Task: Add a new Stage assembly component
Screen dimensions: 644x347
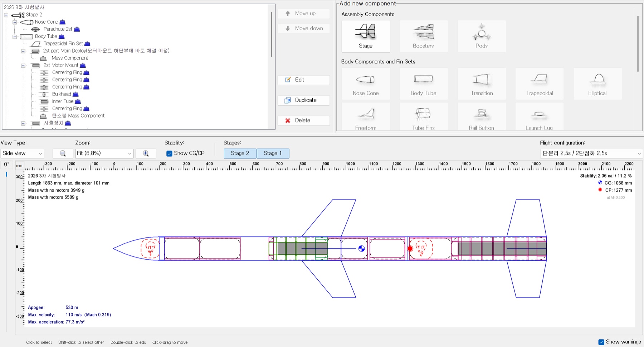Action: pos(366,36)
